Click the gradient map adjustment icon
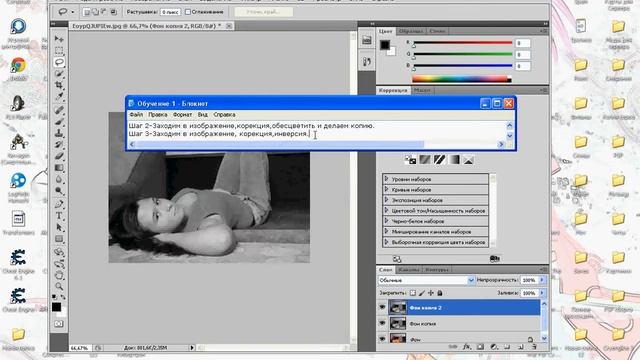This screenshot has width=640, height=360. (454, 160)
